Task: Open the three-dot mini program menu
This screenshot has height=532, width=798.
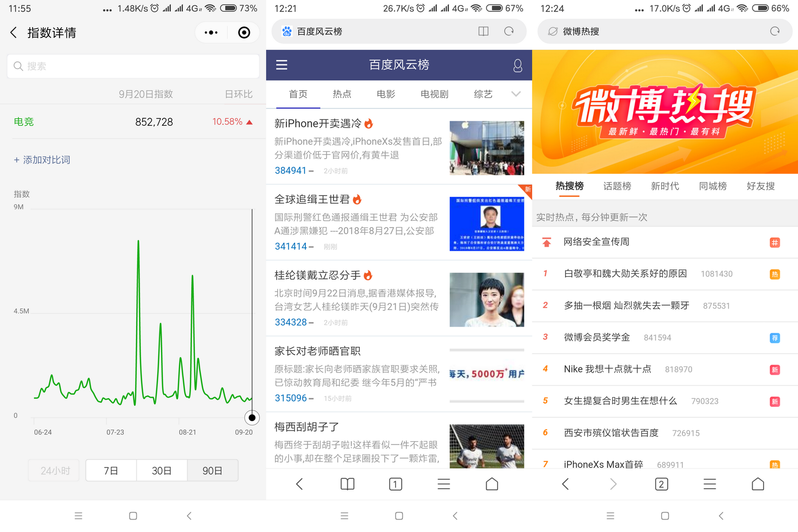Action: tap(211, 33)
